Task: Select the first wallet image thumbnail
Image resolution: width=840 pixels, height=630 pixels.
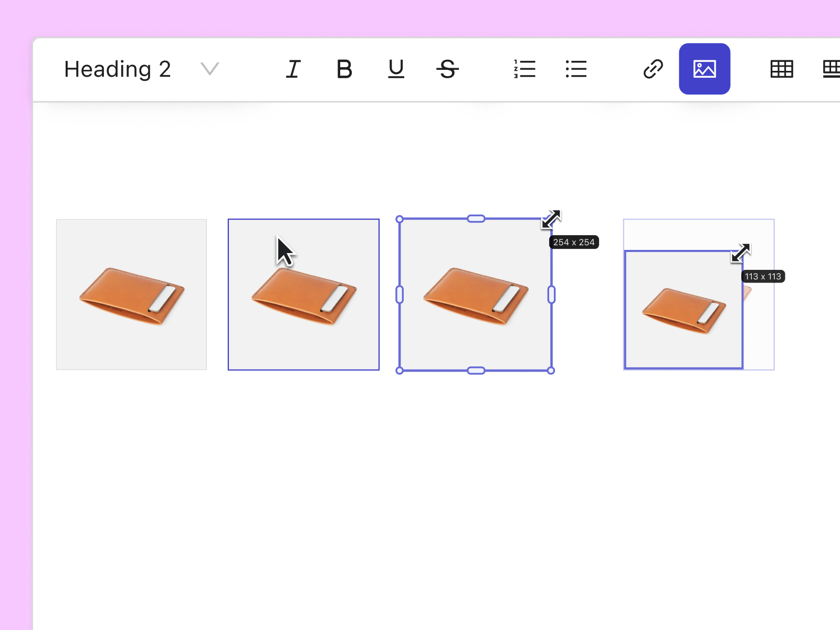Action: [x=131, y=294]
